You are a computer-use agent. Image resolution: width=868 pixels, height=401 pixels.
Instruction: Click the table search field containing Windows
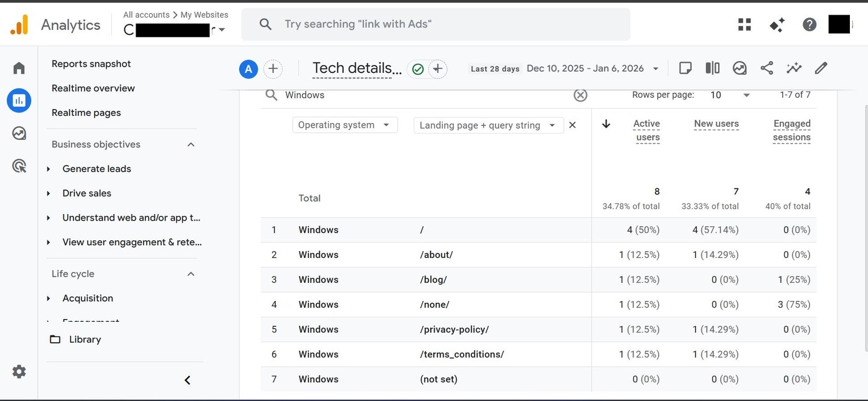pyautogui.click(x=427, y=95)
